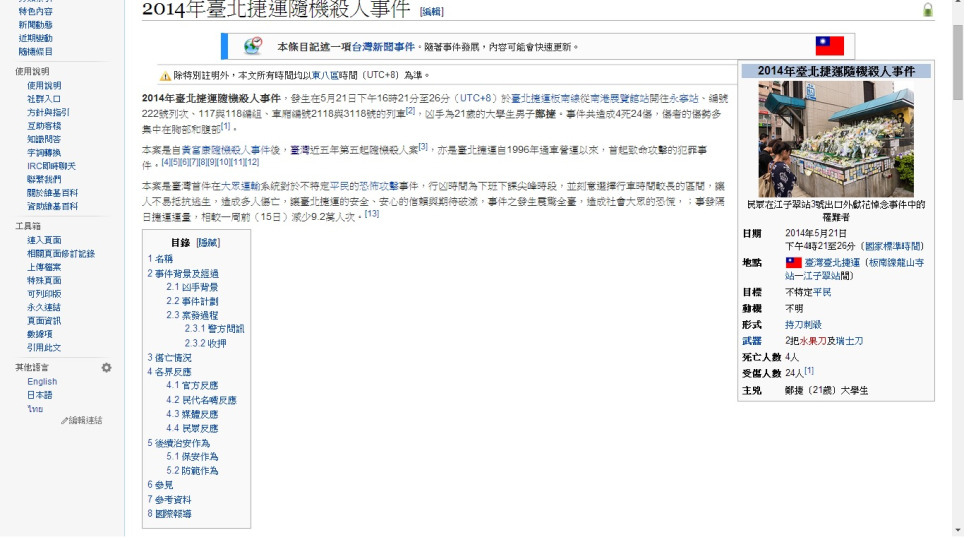Jump to section 1 名稱
964x540 pixels.
pos(160,259)
